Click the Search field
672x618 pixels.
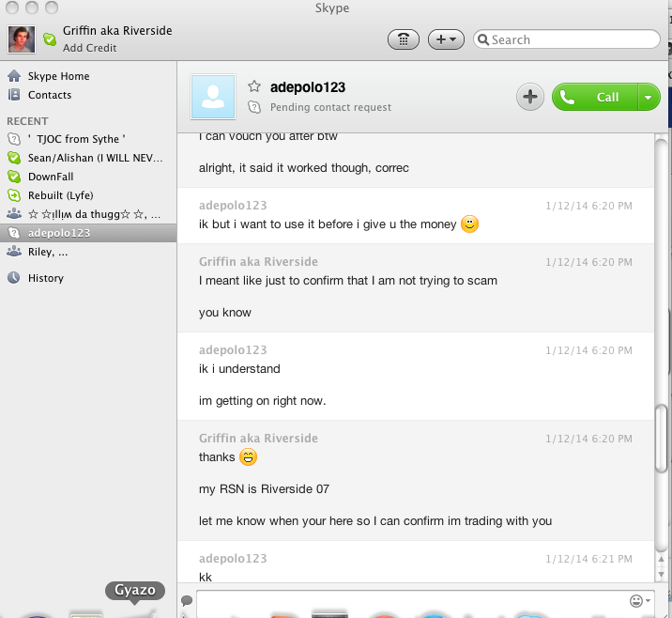point(566,39)
